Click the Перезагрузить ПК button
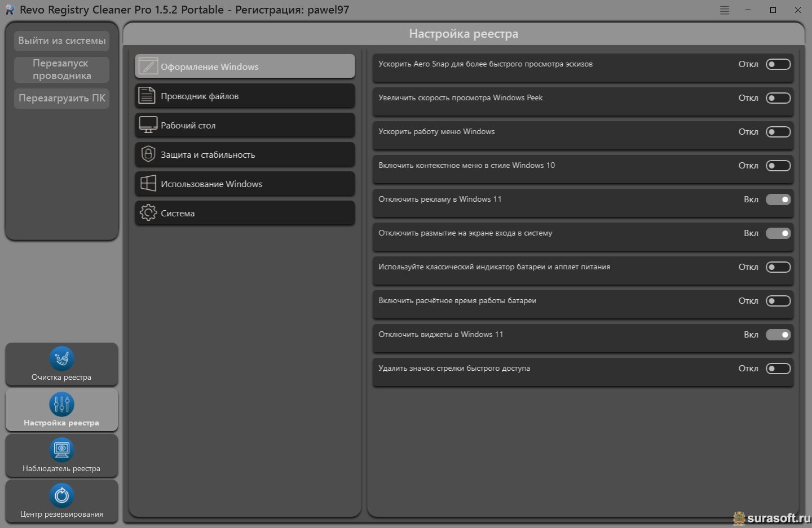 61,98
